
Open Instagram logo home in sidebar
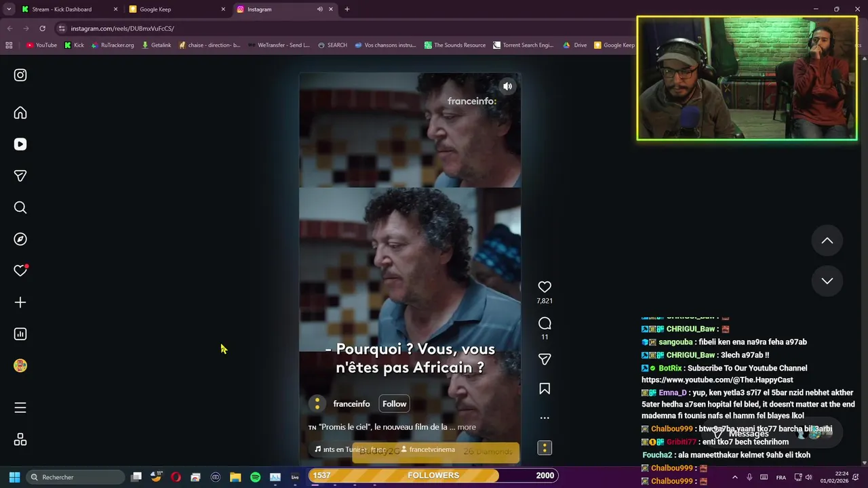tap(20, 75)
